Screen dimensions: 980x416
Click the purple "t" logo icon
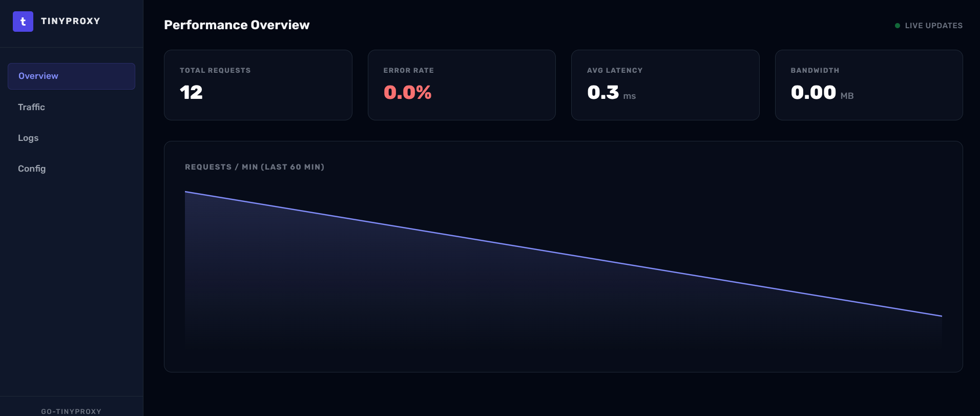click(23, 22)
